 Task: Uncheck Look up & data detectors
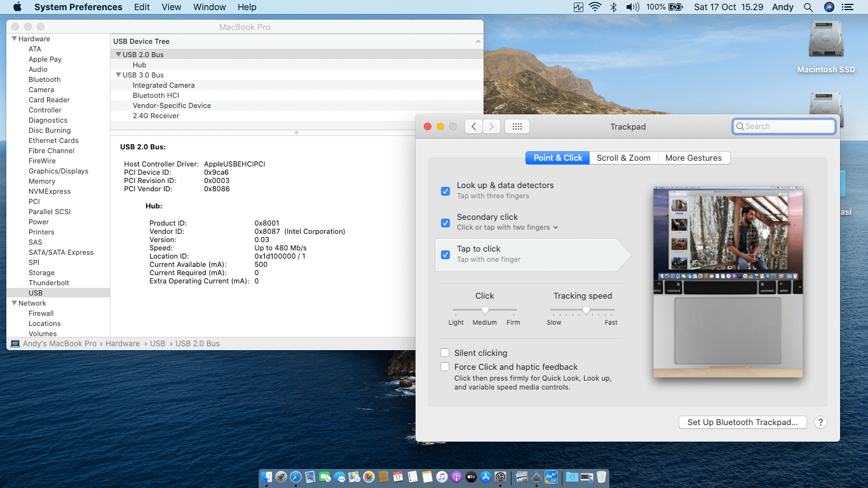pos(445,191)
